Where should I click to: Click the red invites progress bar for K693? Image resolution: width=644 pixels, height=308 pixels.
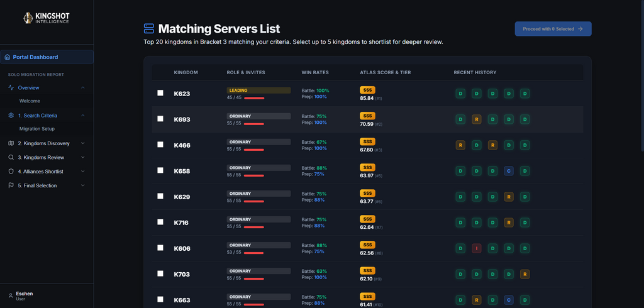coord(254,124)
